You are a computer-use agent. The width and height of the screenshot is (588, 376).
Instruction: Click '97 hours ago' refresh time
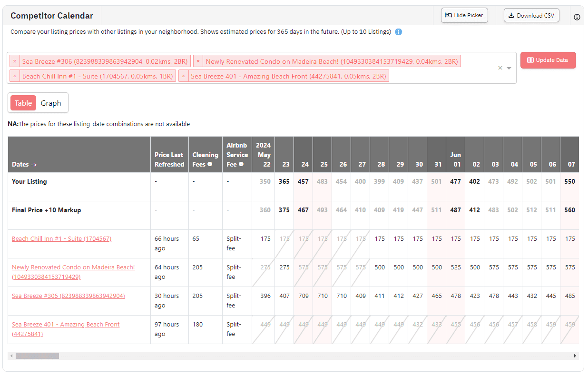(x=167, y=329)
